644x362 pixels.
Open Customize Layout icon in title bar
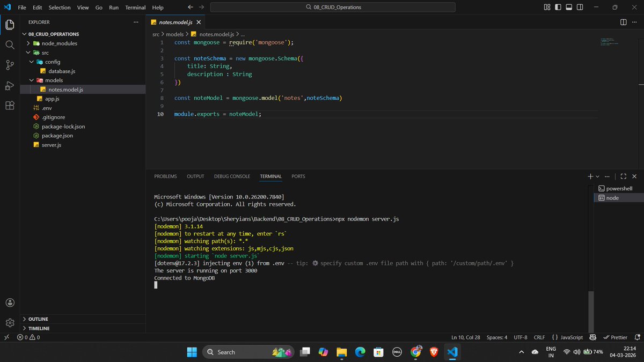[x=547, y=8]
